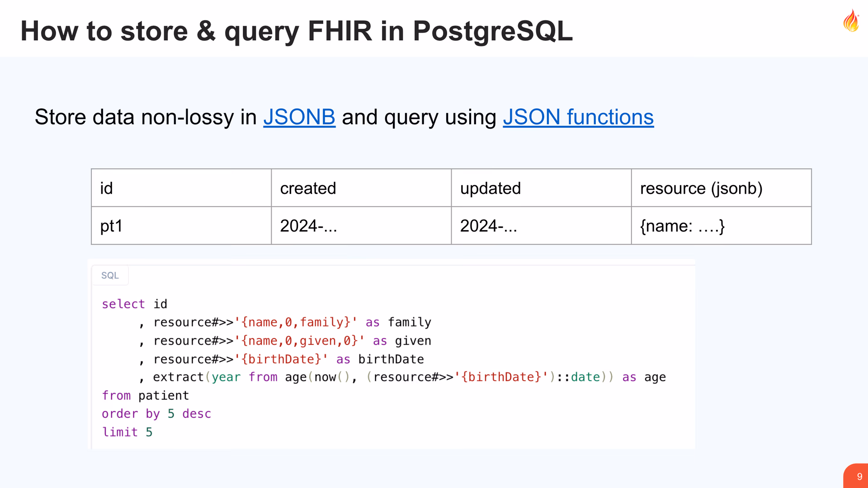The height and width of the screenshot is (488, 868).
Task: Click the 'order by 5 desc' line
Action: (156, 414)
